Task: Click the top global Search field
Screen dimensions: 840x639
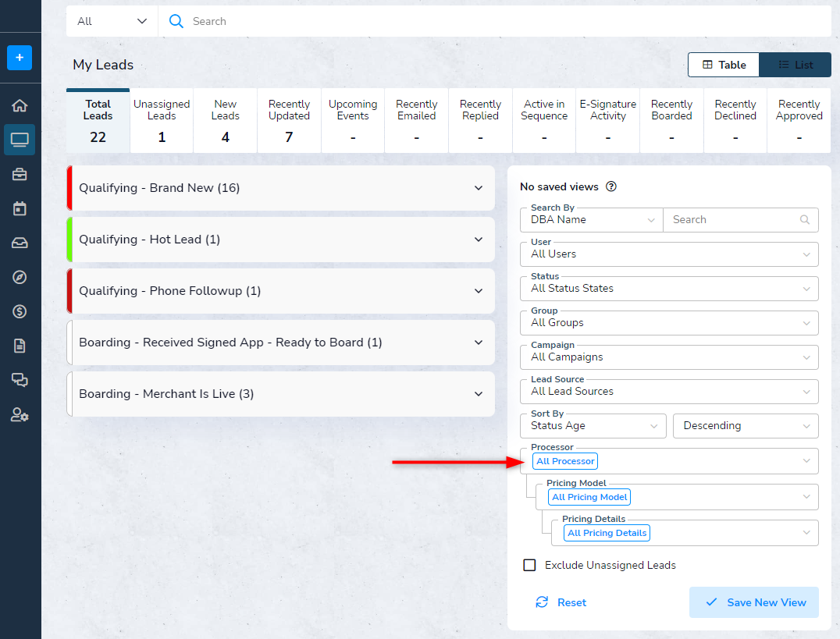Action: coord(494,21)
